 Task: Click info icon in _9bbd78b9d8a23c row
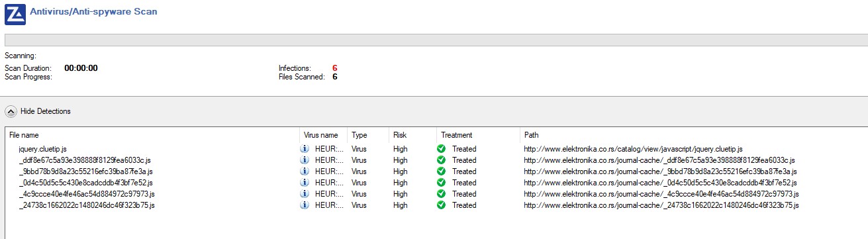click(305, 171)
